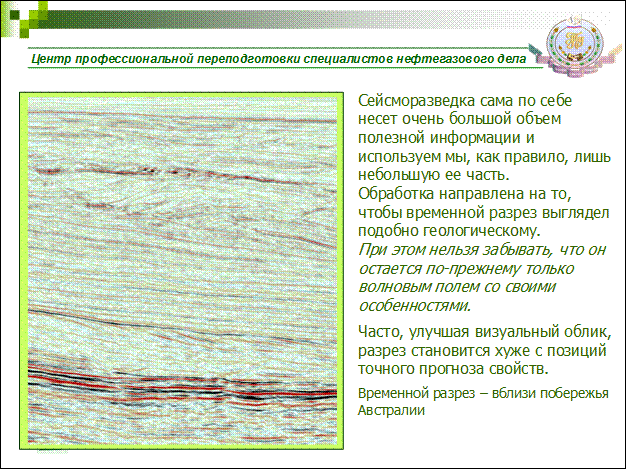Click the paragraph 'Часто, улучшая визуальный облик'
This screenshot has height=469, width=626.
[x=484, y=350]
